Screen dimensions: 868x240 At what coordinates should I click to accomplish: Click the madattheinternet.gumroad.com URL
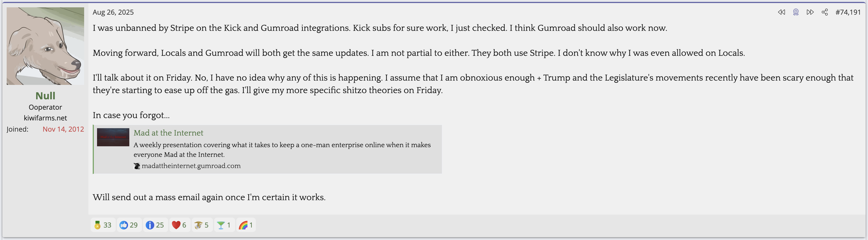[x=191, y=166]
